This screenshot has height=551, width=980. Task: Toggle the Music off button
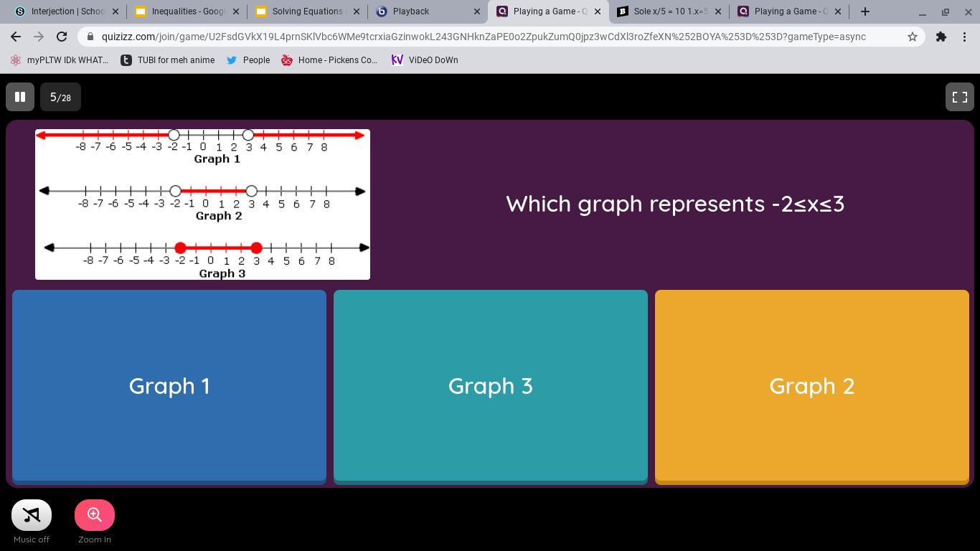pyautogui.click(x=32, y=515)
